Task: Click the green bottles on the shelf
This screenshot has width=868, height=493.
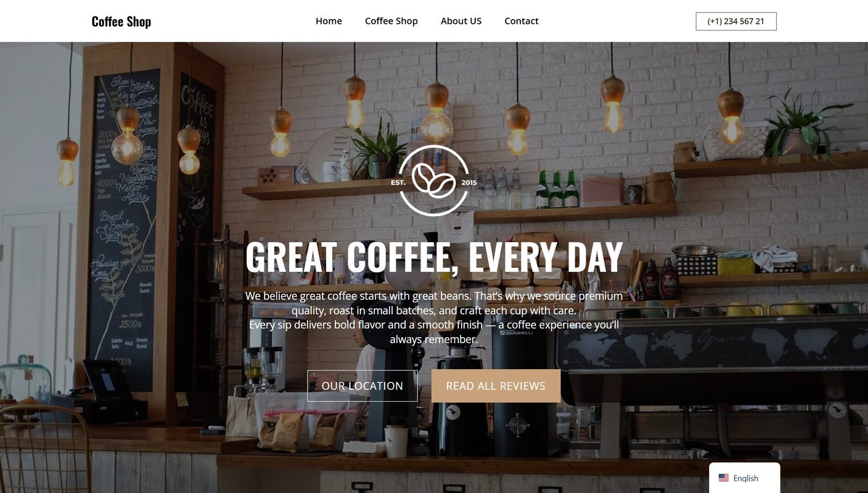Action: (x=557, y=189)
